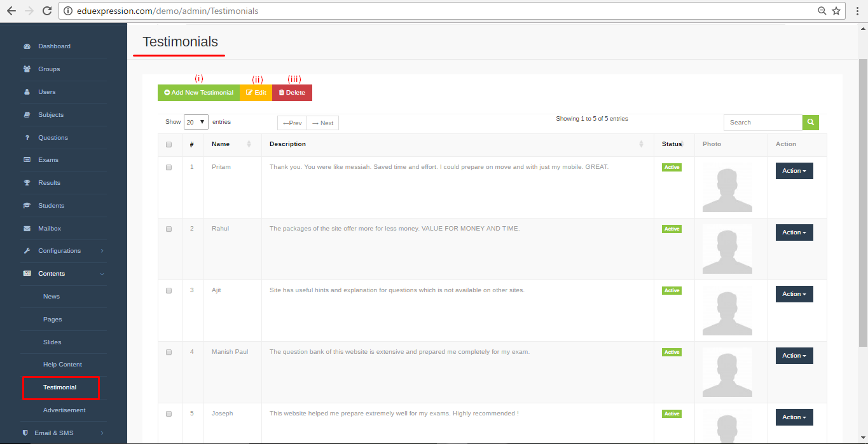Click Add New Testimonial button
868x444 pixels.
click(x=198, y=93)
